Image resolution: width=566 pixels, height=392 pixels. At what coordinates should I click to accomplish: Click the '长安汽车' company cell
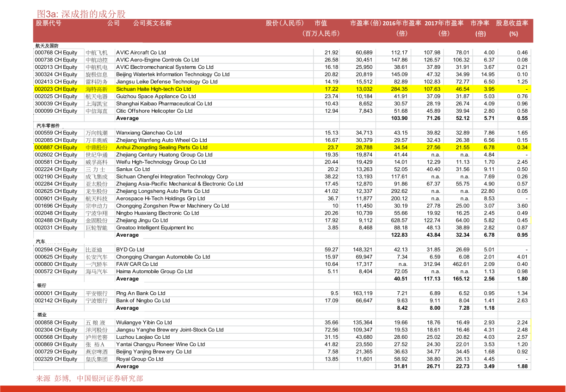coord(96,257)
